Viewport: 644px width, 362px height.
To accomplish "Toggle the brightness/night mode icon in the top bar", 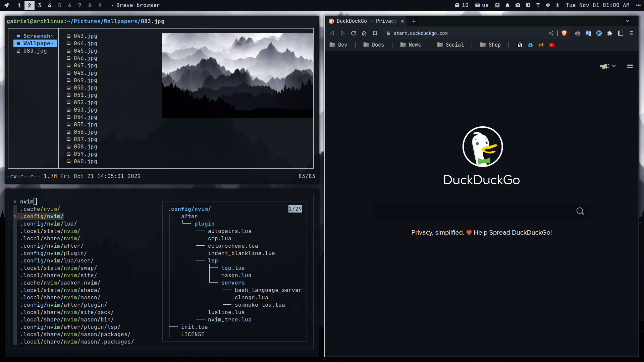I will [528, 5].
